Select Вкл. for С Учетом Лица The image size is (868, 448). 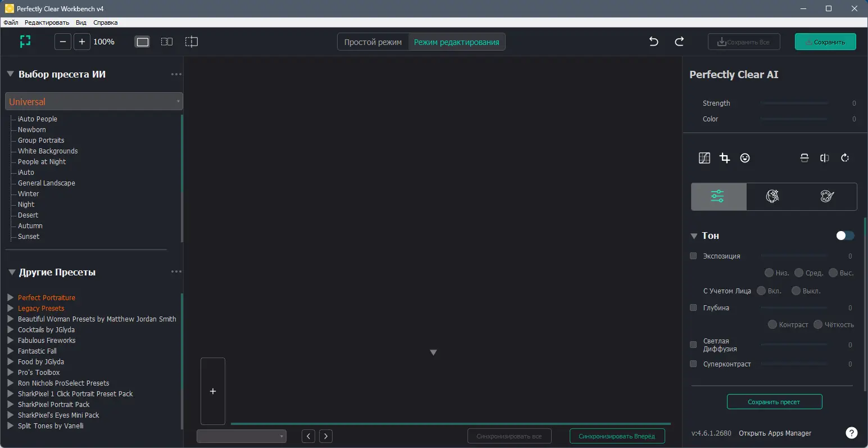tap(761, 291)
